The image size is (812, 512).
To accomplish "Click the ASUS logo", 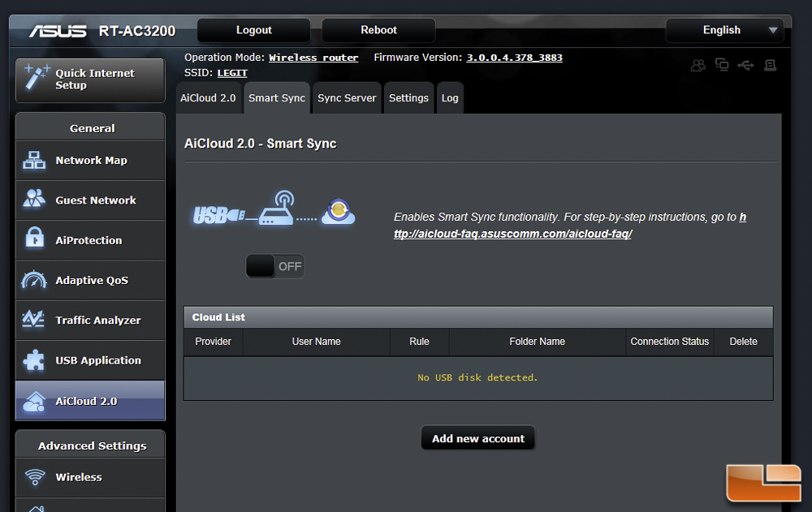I will (58, 31).
